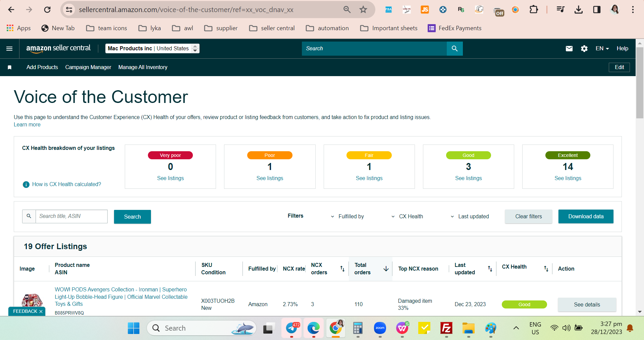Open the Zoom app in taskbar
This screenshot has width=644, height=340.
pos(380,328)
